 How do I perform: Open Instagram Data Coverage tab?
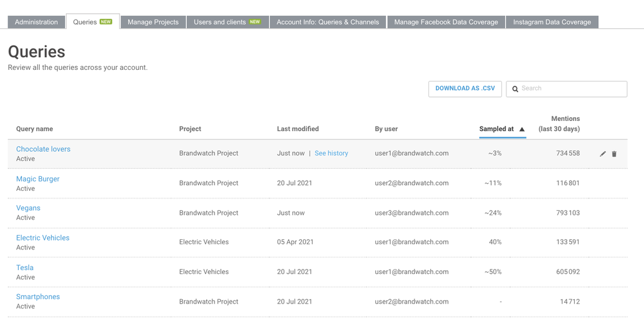click(x=552, y=22)
